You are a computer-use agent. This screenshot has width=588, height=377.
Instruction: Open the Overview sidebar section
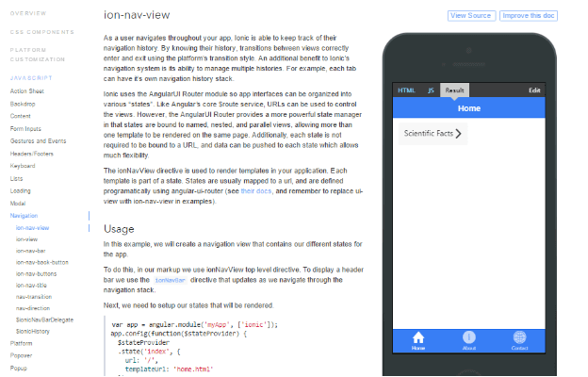[28, 13]
